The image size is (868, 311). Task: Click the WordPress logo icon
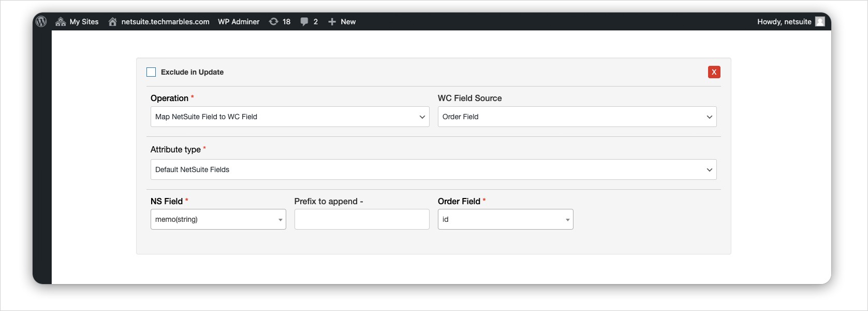point(41,21)
